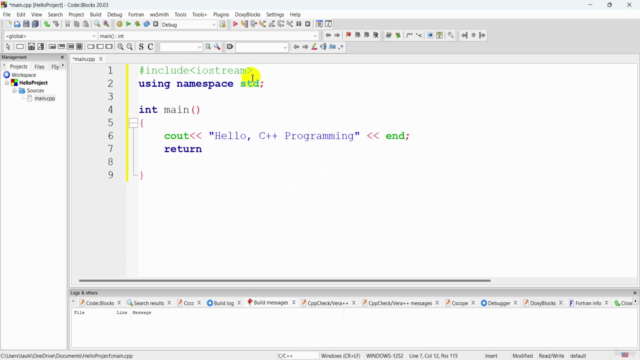Image resolution: width=640 pixels, height=360 pixels.
Task: Click the editor horizontal scrollbar
Action: coord(284,280)
